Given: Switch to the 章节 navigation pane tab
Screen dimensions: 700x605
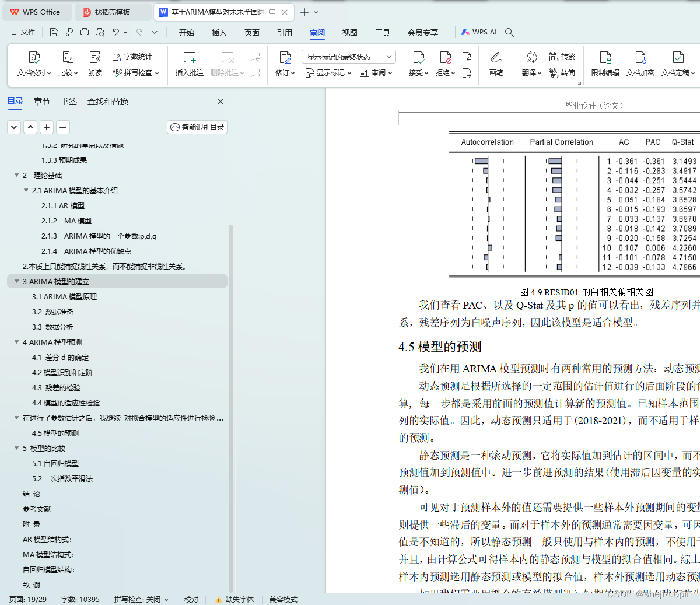Looking at the screenshot, I should coord(42,102).
